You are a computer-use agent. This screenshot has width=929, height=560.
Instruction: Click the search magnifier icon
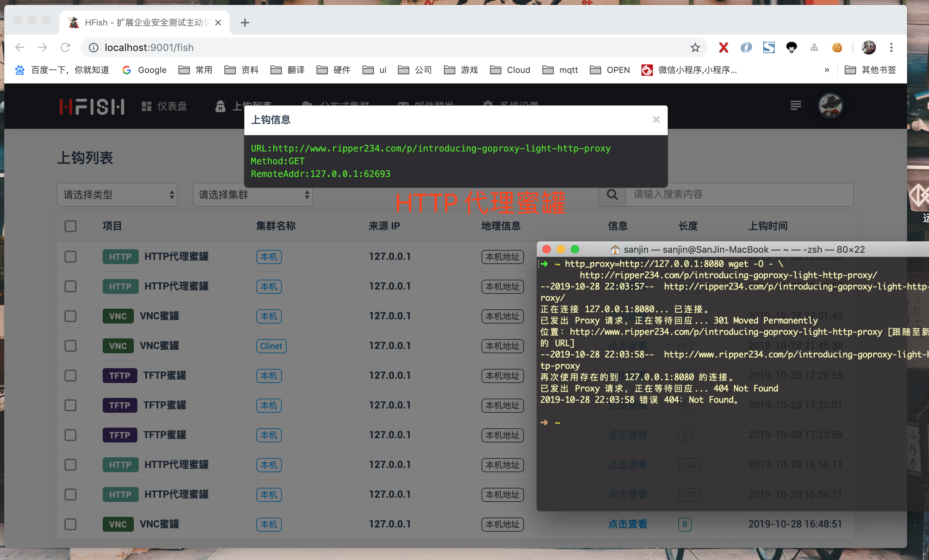pyautogui.click(x=611, y=194)
